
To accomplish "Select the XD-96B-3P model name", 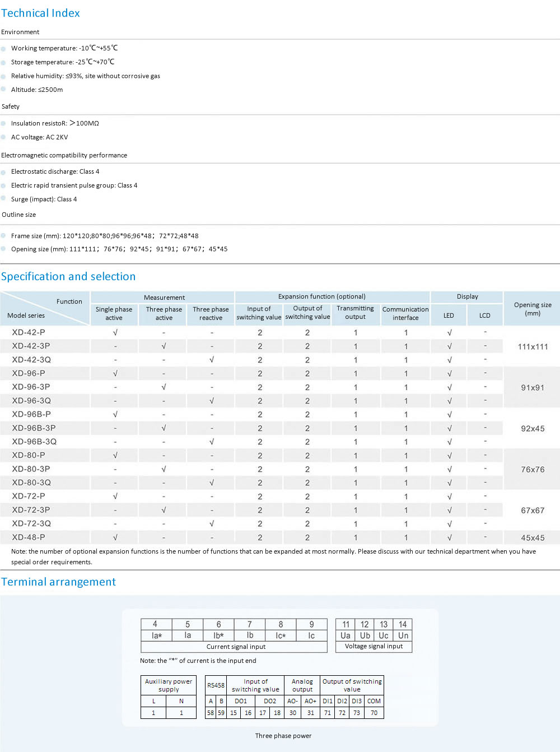I will [x=34, y=428].
